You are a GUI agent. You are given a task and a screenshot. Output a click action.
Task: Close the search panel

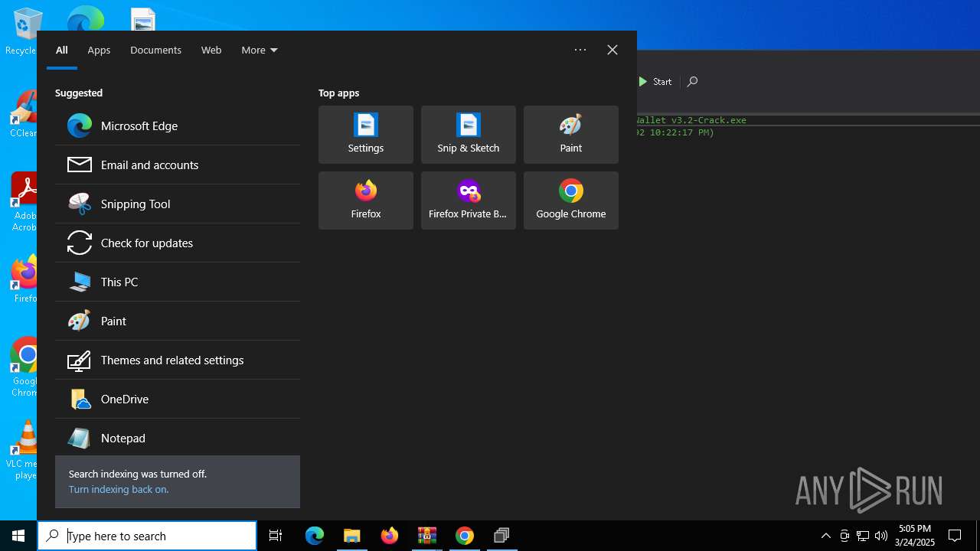click(x=612, y=50)
